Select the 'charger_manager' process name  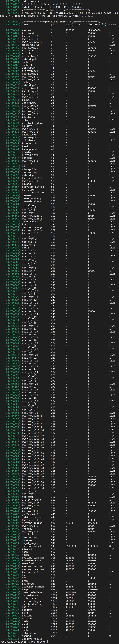tap(33, 227)
